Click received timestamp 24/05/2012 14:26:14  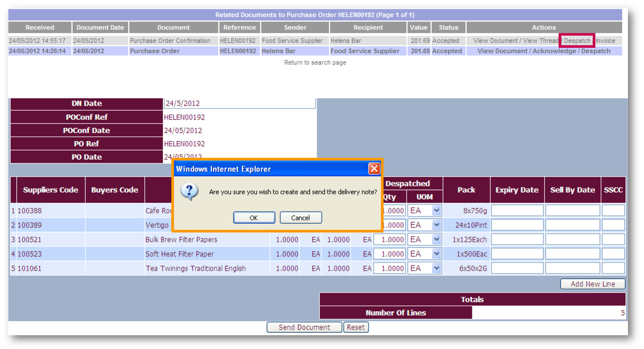pyautogui.click(x=37, y=51)
